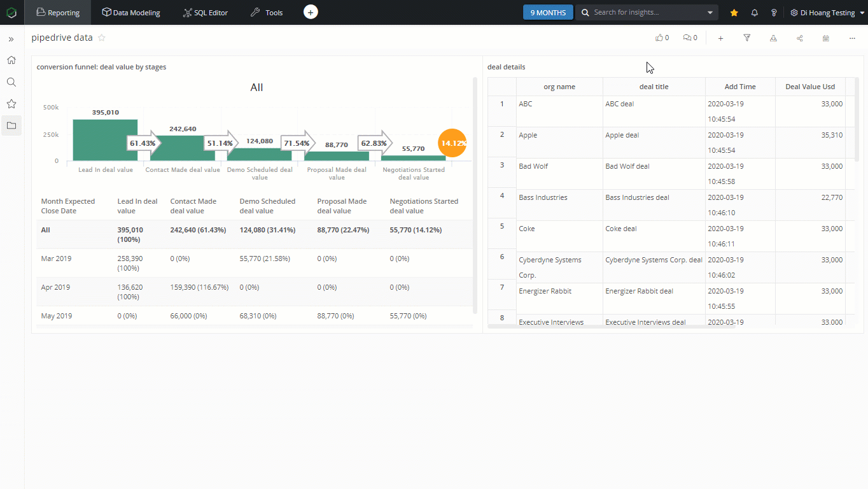
Task: Open the Di Hoang Testing account menu
Action: pyautogui.click(x=827, y=13)
